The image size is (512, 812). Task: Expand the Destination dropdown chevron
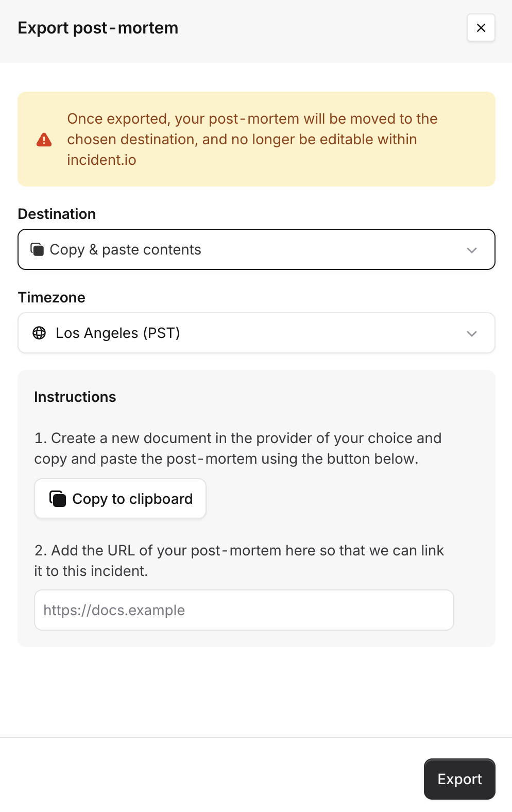[471, 250]
